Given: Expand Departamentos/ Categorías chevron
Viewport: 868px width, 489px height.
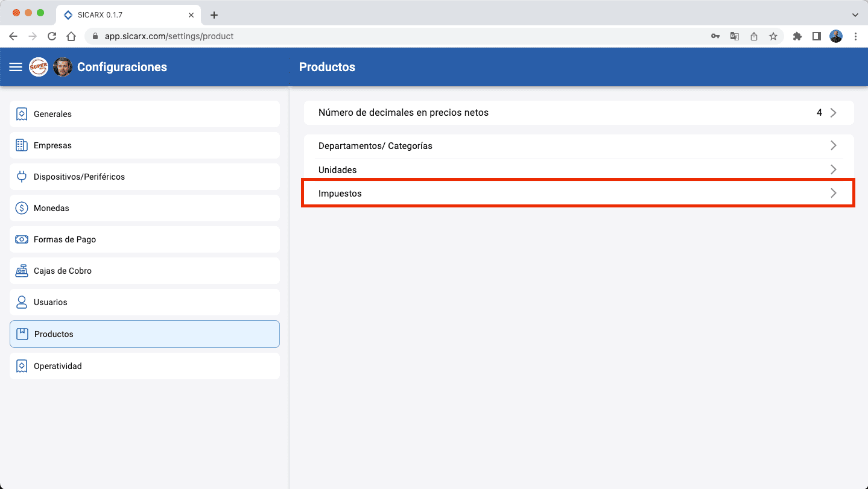Looking at the screenshot, I should click(833, 145).
